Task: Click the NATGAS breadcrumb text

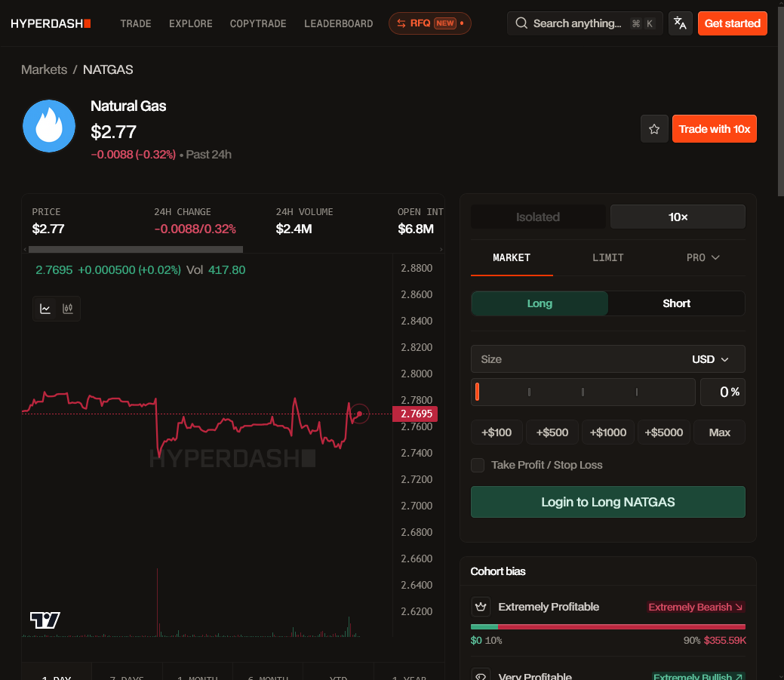Action: (108, 69)
